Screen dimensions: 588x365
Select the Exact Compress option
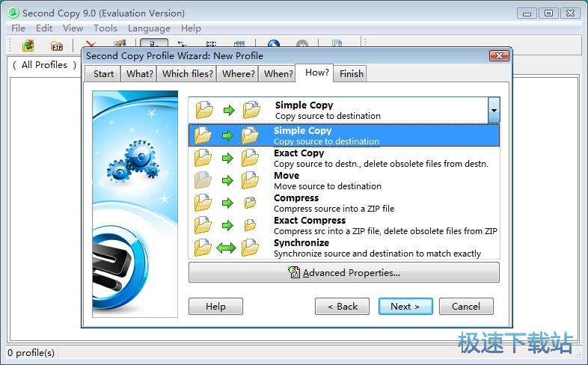(344, 226)
